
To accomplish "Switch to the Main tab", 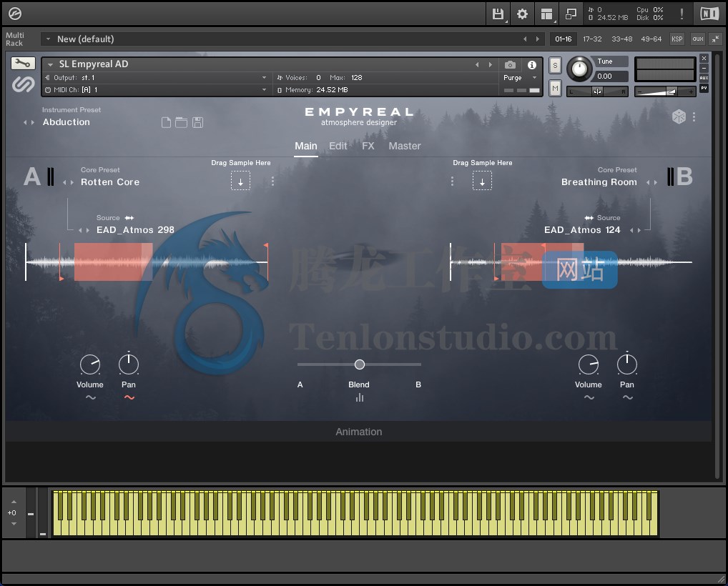I will click(306, 146).
